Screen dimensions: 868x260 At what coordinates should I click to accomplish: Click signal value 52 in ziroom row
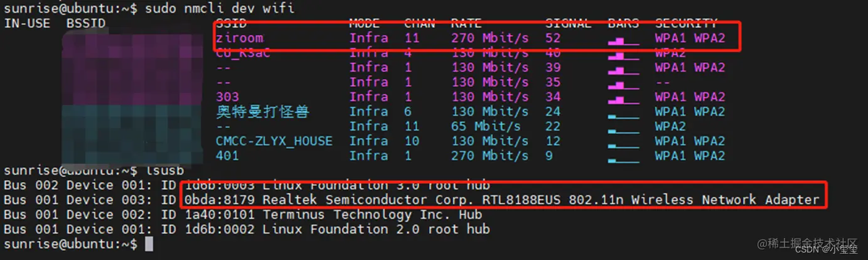(x=553, y=38)
